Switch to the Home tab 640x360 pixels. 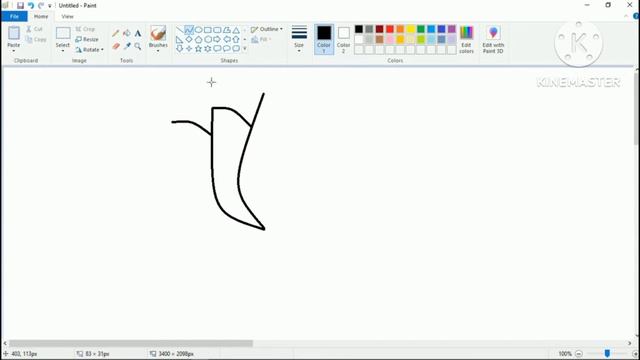41,16
